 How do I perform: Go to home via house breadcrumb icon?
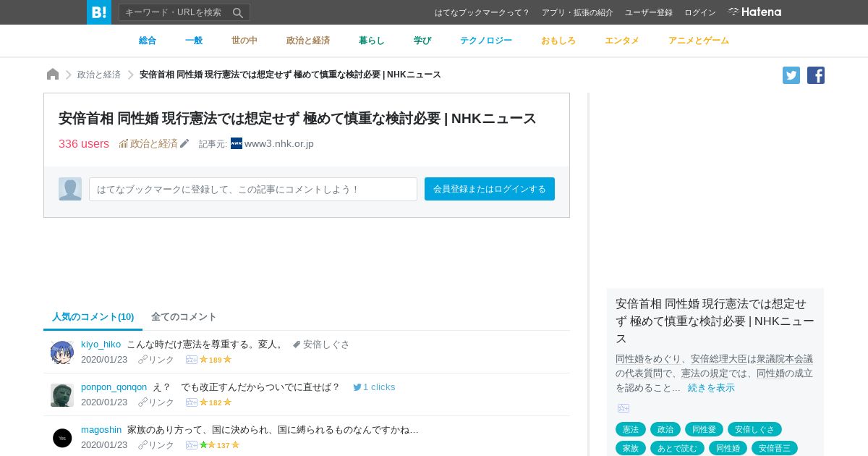point(53,75)
